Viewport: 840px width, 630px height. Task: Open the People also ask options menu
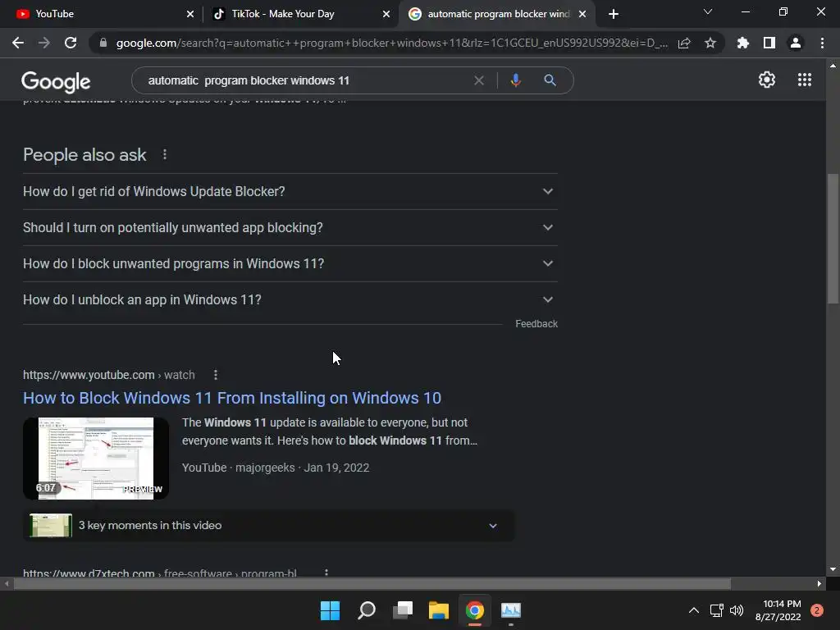(164, 154)
